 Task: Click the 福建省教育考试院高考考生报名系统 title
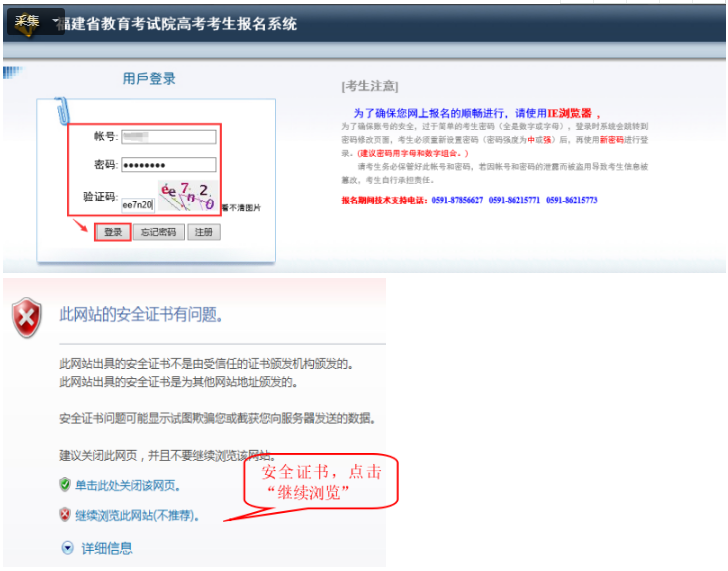pos(176,24)
